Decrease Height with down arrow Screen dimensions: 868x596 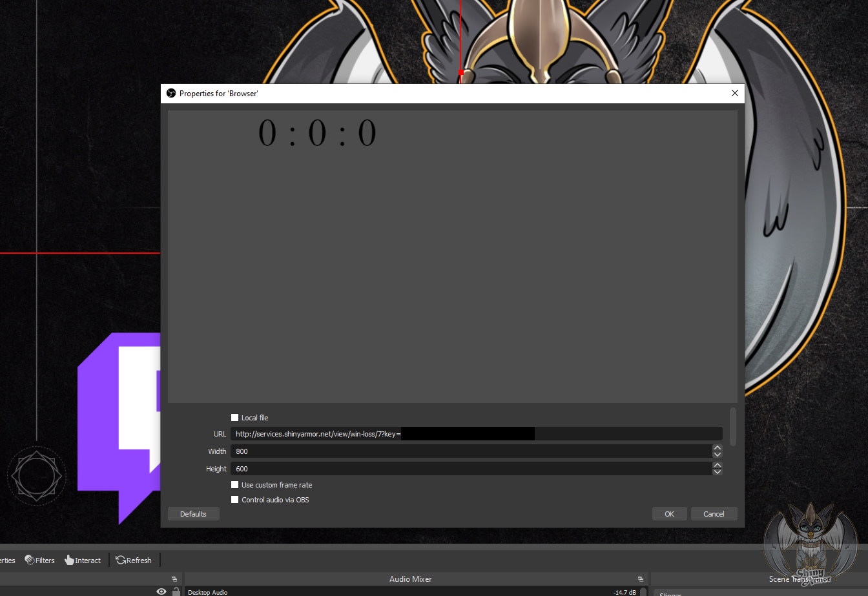pyautogui.click(x=717, y=472)
